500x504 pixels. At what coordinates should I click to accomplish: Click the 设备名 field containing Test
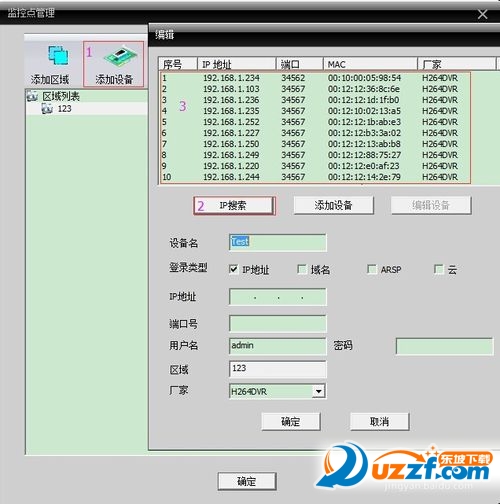pos(278,242)
